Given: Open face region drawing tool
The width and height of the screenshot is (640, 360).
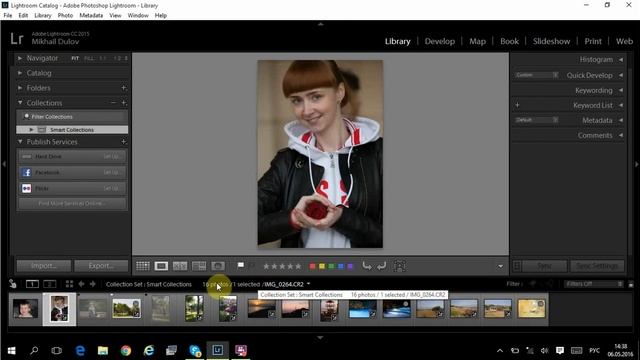Looking at the screenshot, I should 400,266.
